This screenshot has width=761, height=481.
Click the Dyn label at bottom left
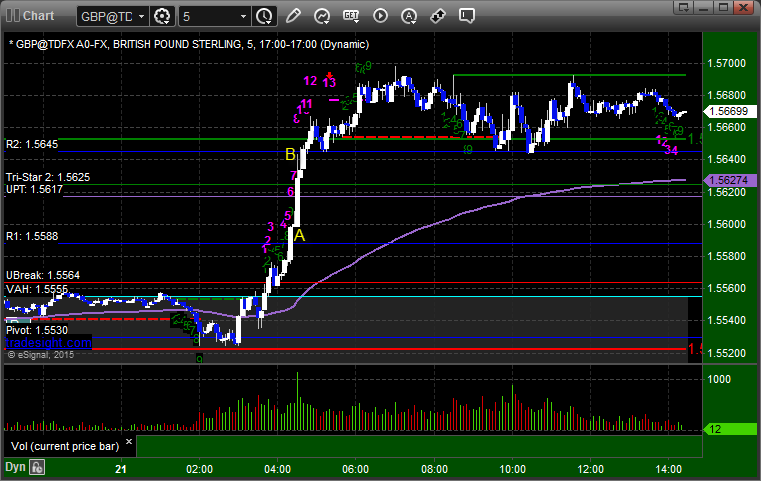pos(15,467)
